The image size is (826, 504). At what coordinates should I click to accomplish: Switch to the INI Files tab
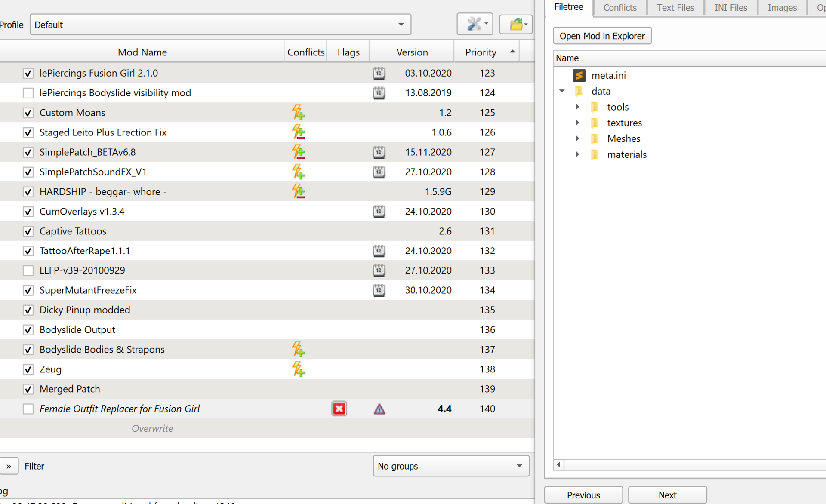731,8
